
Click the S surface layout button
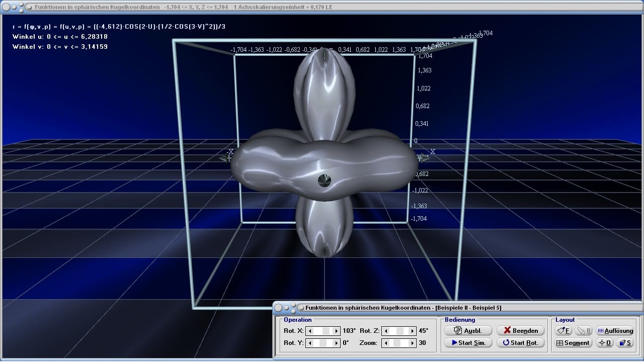[625, 342]
